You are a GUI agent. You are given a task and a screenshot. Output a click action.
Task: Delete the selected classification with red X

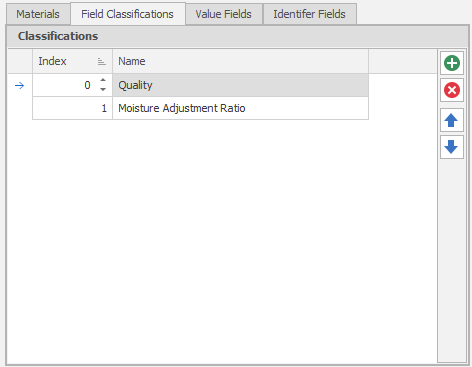click(452, 90)
